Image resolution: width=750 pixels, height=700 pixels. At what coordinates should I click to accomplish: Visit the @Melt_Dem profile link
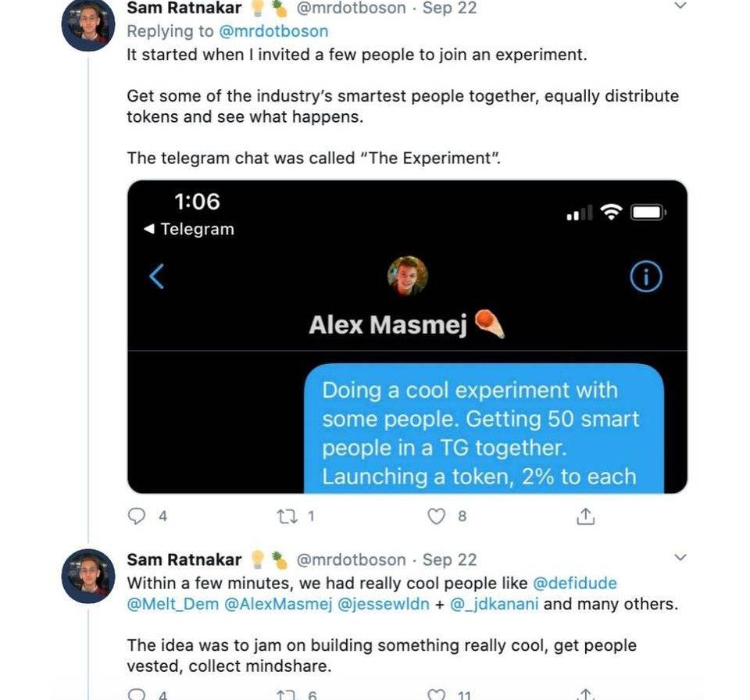tap(173, 604)
